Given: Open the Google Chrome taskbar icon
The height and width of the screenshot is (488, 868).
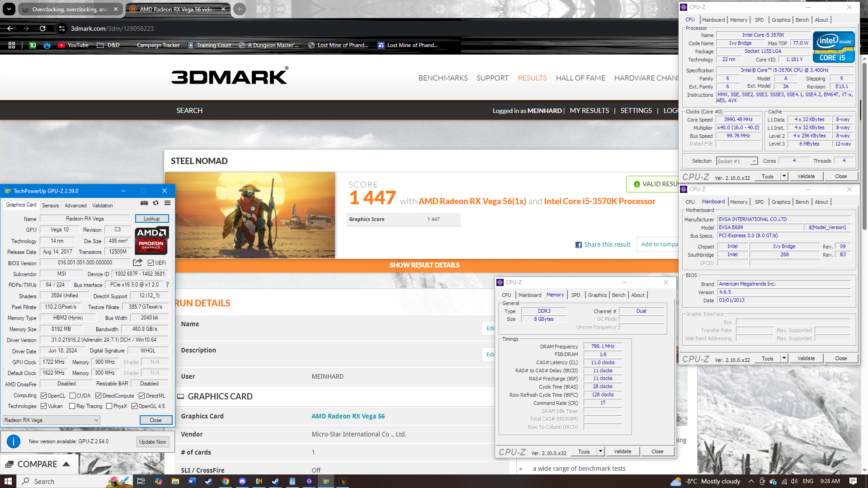Looking at the screenshot, I should click(226, 481).
